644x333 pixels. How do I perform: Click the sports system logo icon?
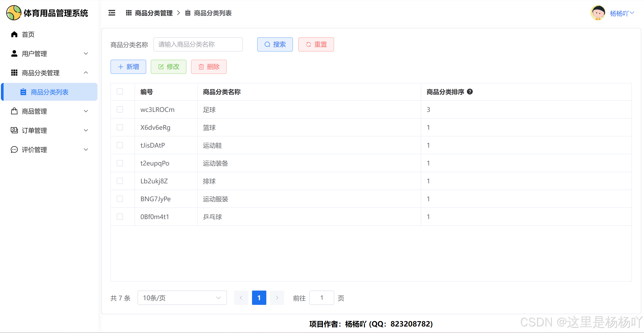coord(14,13)
